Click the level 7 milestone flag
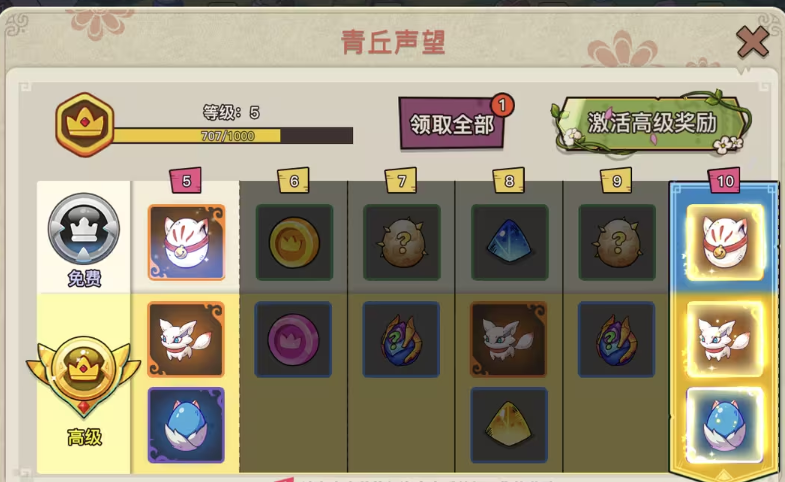 coord(402,181)
